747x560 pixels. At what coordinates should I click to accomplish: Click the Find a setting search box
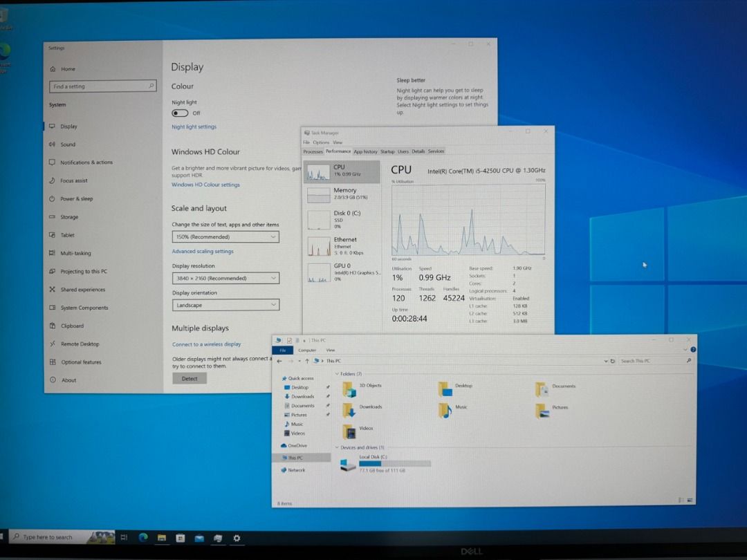[102, 86]
